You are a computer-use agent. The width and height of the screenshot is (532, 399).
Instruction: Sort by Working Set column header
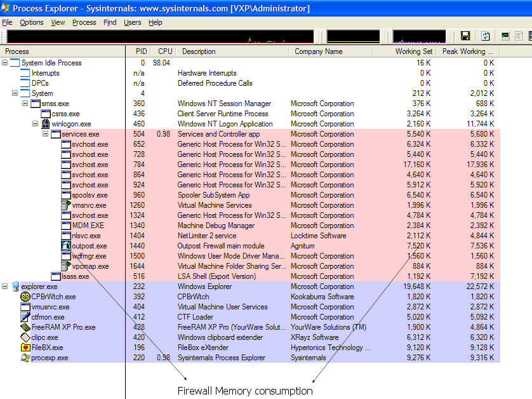[413, 51]
